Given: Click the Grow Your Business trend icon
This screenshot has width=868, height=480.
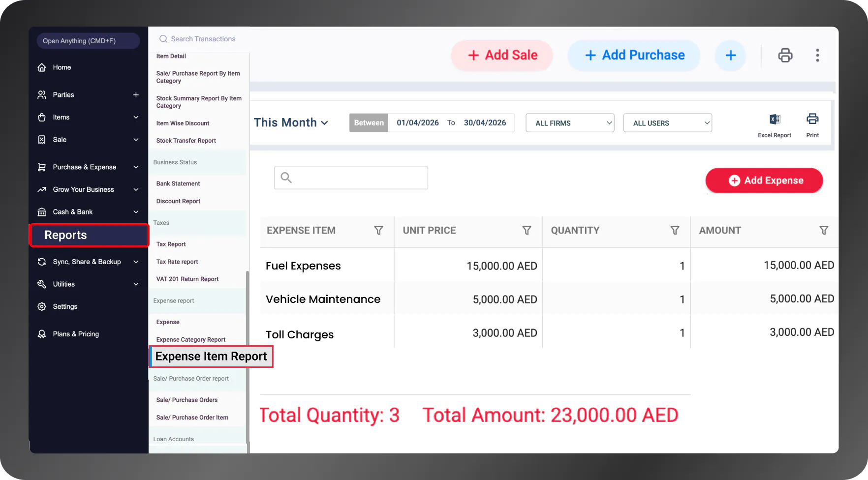Looking at the screenshot, I should [x=42, y=189].
